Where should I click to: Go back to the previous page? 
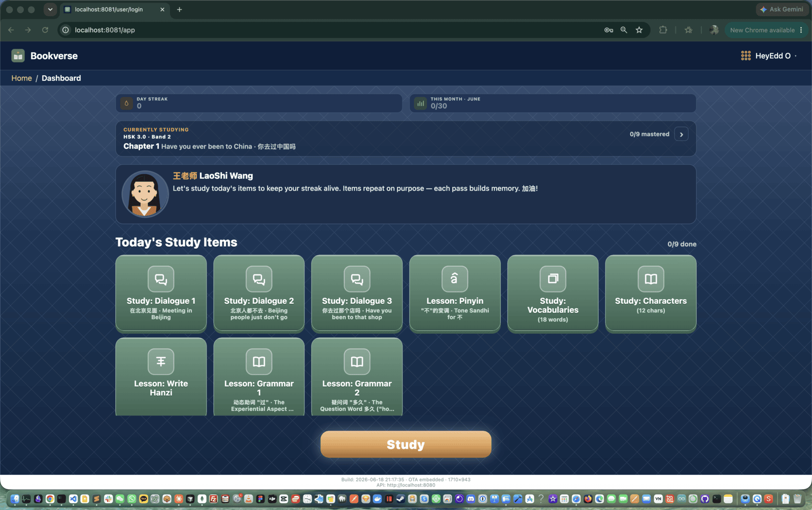click(x=11, y=30)
